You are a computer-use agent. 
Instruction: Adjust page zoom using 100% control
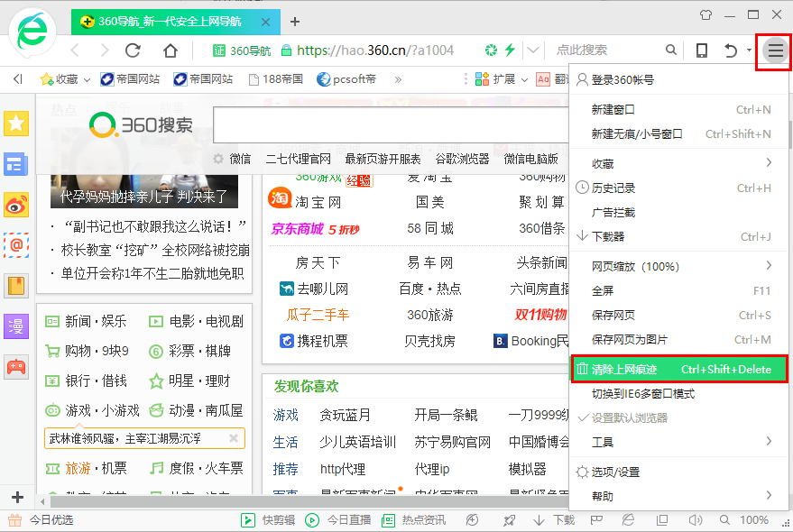click(755, 520)
